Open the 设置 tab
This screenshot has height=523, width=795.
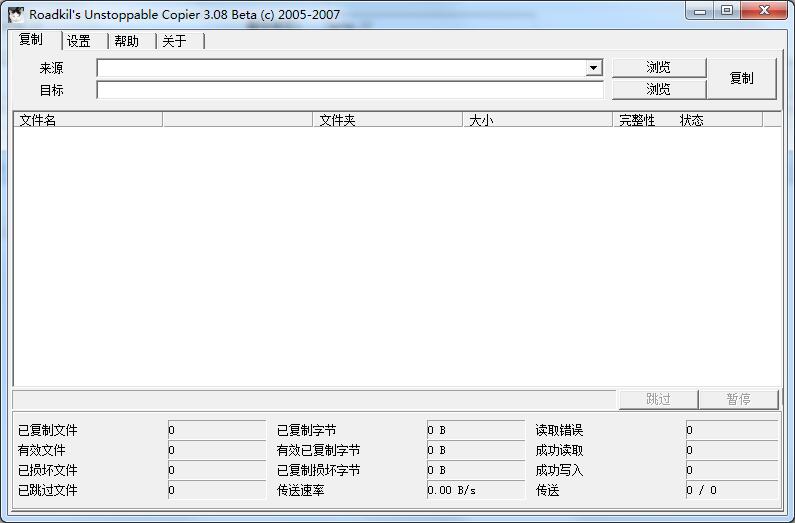(x=80, y=41)
